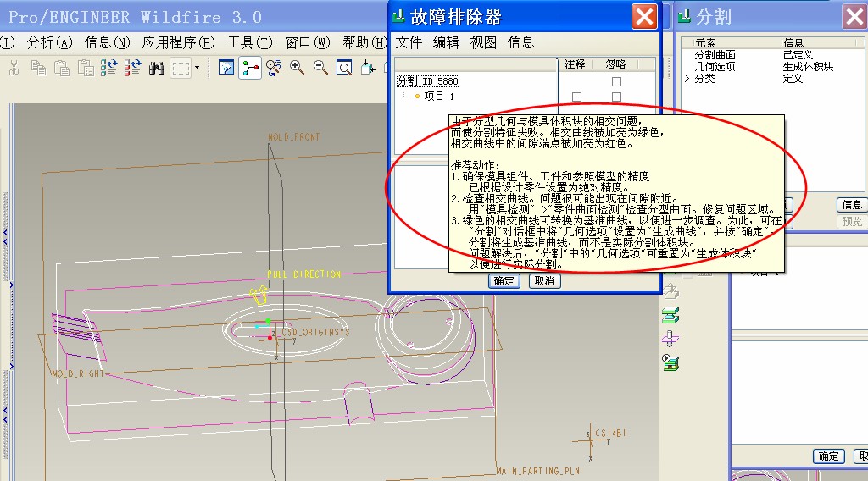Click 确定 in troubleshooter dialog
The image size is (868, 481).
504,281
